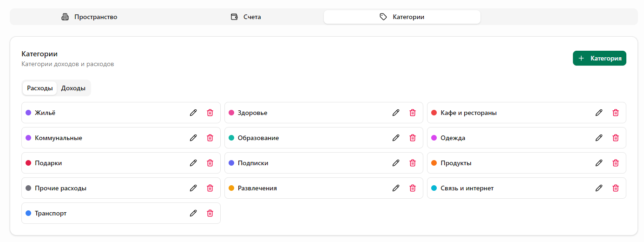Image resolution: width=644 pixels, height=242 pixels.
Task: Edit the Образование category
Action: 396,138
